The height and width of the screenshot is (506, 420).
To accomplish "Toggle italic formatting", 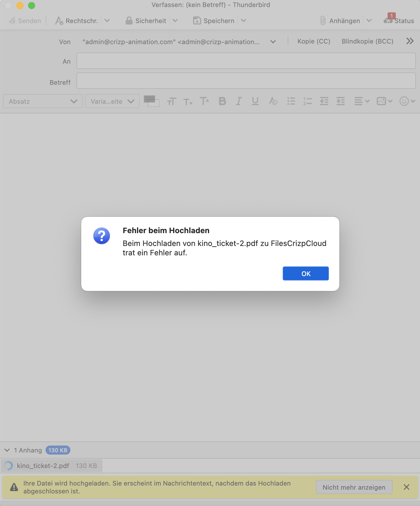I will click(239, 101).
